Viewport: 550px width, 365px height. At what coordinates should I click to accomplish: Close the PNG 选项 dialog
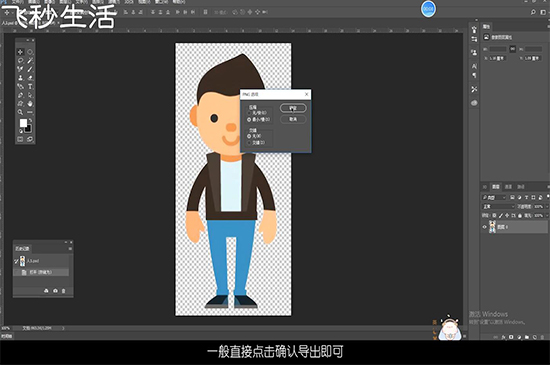pyautogui.click(x=307, y=94)
